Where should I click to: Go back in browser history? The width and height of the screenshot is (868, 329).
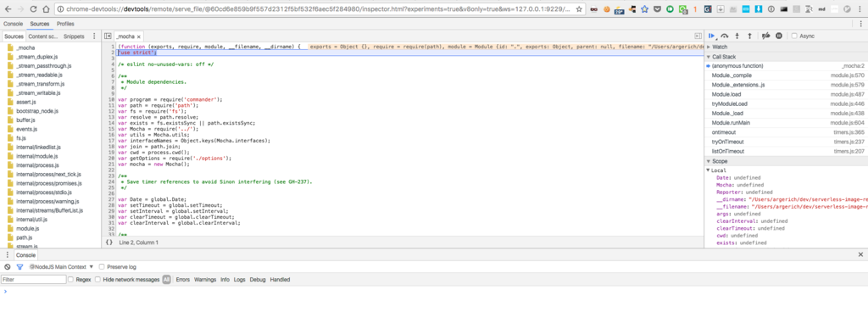pos(8,9)
